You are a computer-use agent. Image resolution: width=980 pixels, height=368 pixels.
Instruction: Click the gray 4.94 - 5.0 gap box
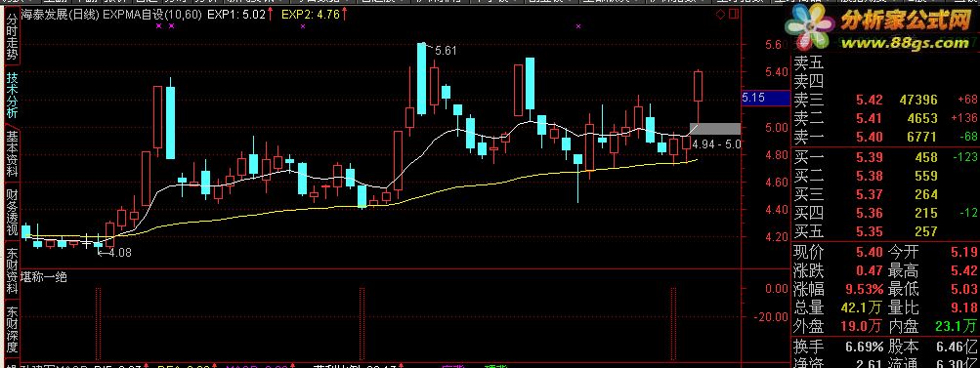click(x=714, y=129)
